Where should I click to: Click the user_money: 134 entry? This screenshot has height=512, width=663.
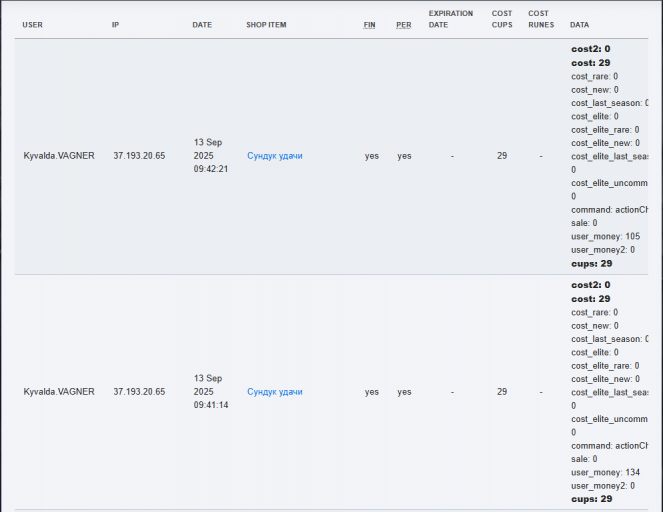[x=605, y=472]
